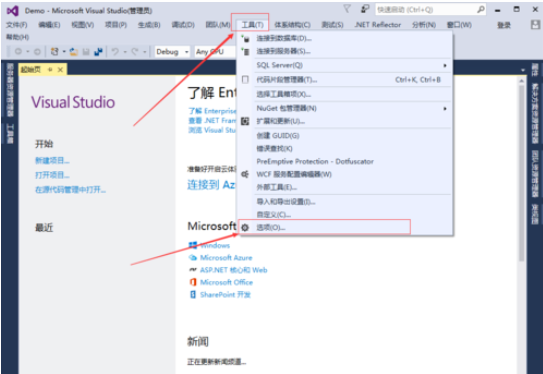Open the Any CPU platform dropdown

pos(215,52)
